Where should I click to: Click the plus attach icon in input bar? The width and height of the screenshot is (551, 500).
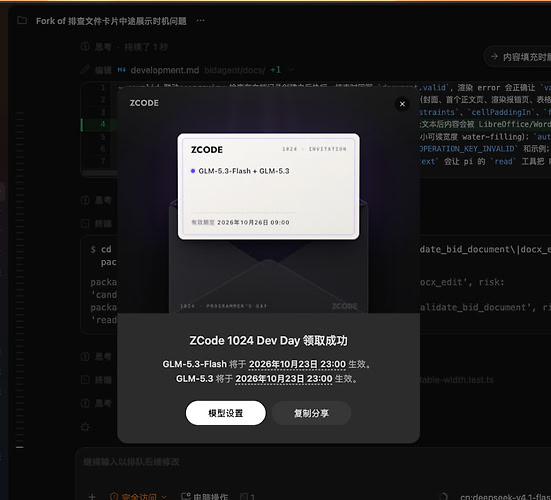click(92, 496)
